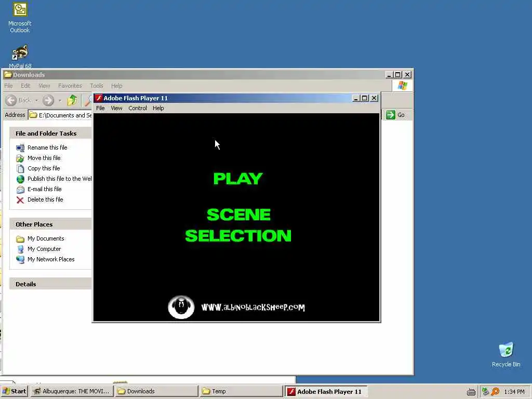
Task: Go to My Documents in Other Places
Action: click(x=46, y=238)
